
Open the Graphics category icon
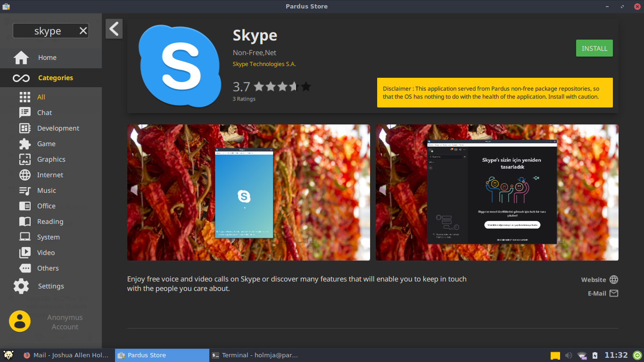point(25,159)
